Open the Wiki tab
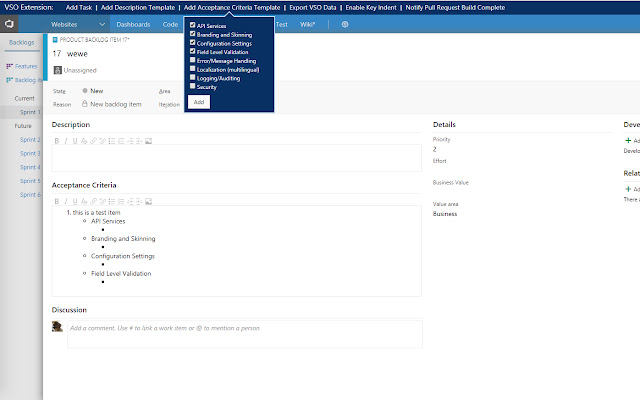 pyautogui.click(x=308, y=24)
